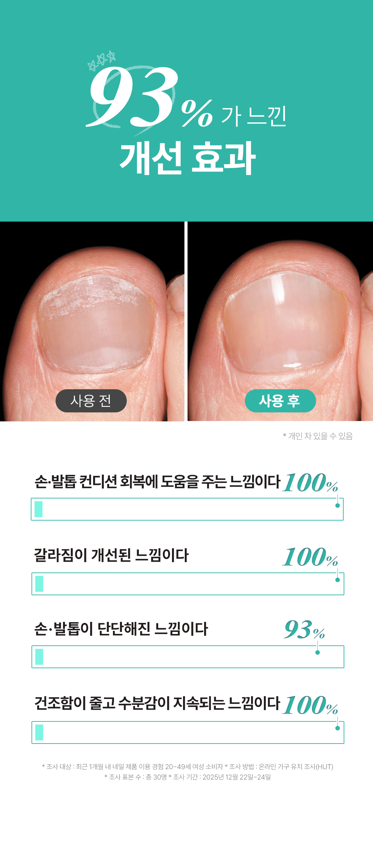Open the after-use toenail photo
The width and height of the screenshot is (373, 868).
coord(280,321)
